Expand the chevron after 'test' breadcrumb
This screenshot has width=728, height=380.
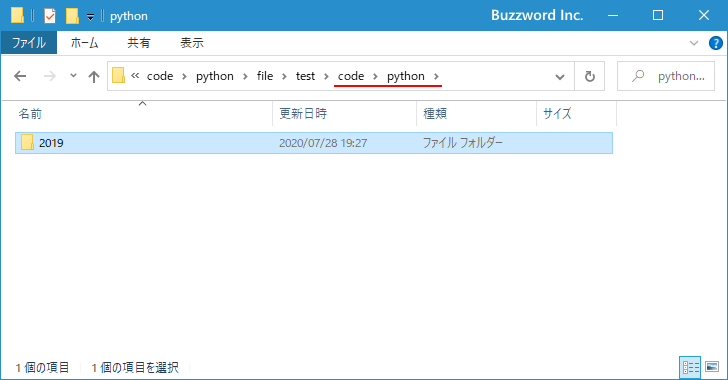coord(326,77)
